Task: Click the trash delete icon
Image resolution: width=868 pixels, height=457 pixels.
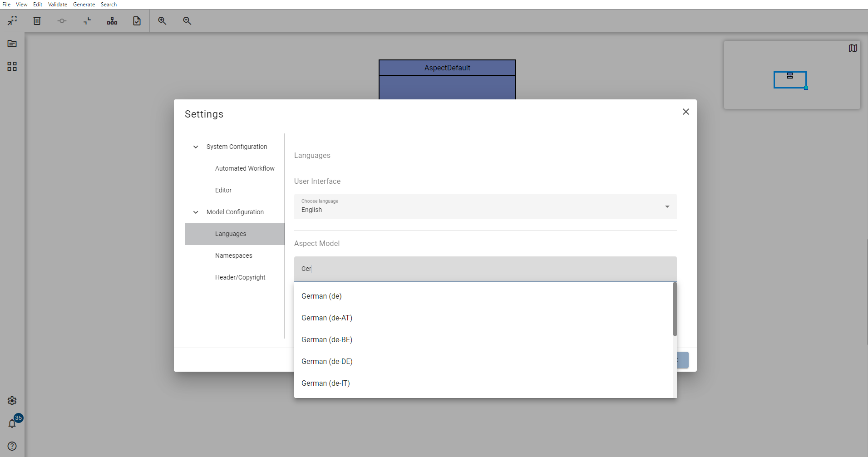Action: point(37,21)
